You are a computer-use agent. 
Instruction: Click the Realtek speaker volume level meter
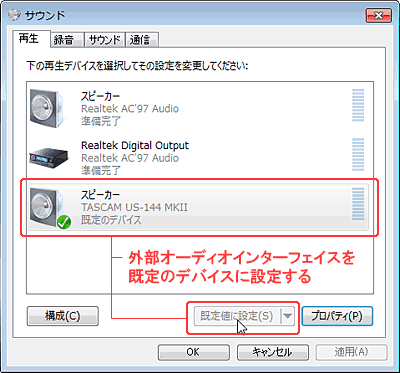point(358,106)
